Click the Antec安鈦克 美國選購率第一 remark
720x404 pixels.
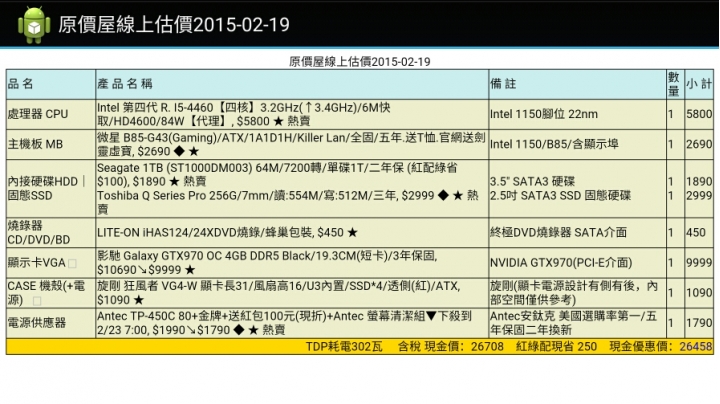[x=574, y=323]
